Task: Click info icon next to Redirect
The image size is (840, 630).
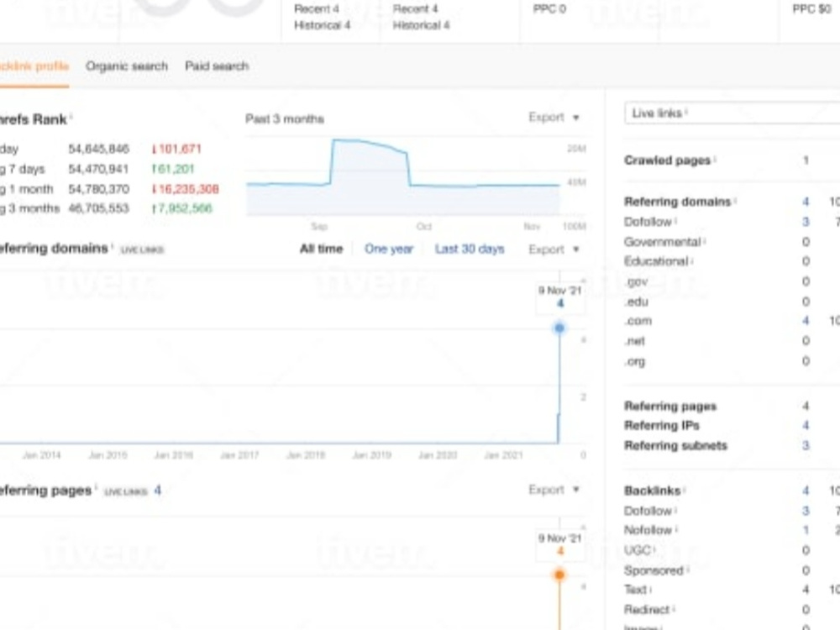Action: 674,608
